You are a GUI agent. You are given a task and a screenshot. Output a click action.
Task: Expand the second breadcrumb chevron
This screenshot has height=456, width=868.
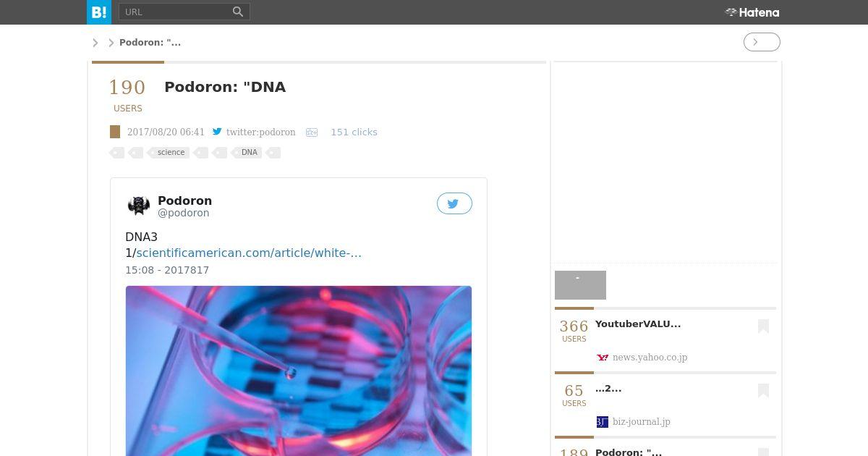(x=111, y=43)
